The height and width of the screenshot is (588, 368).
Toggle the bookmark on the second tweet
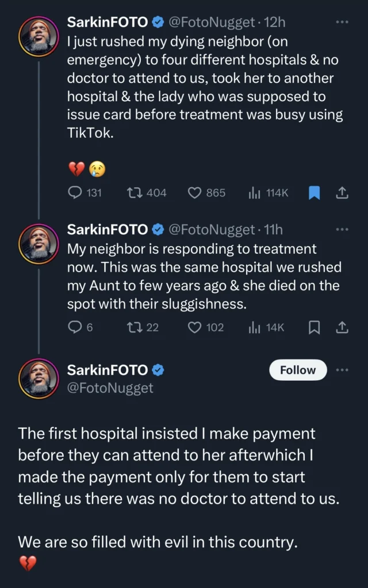point(314,327)
